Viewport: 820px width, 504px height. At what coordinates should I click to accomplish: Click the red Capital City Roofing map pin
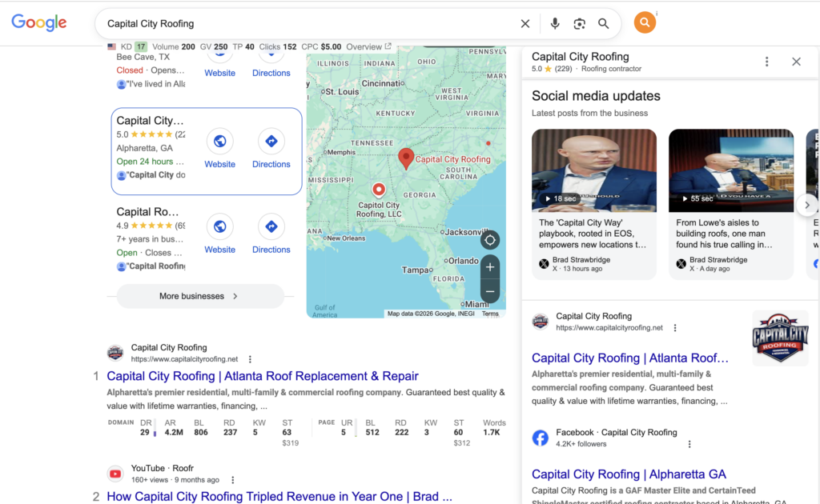pyautogui.click(x=406, y=158)
